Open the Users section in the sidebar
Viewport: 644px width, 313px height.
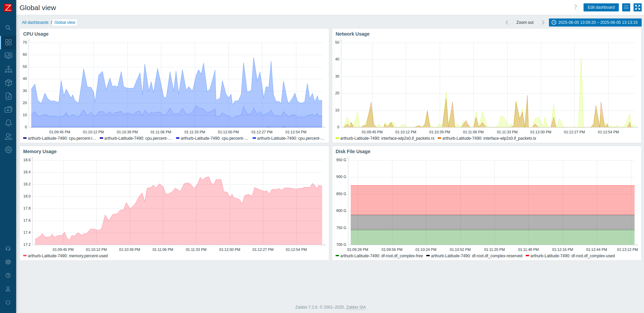click(x=8, y=136)
